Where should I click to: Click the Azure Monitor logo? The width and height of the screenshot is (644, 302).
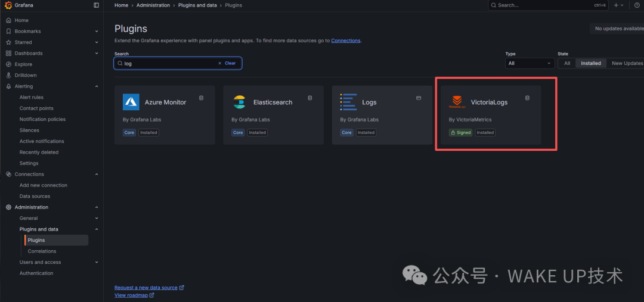[131, 102]
